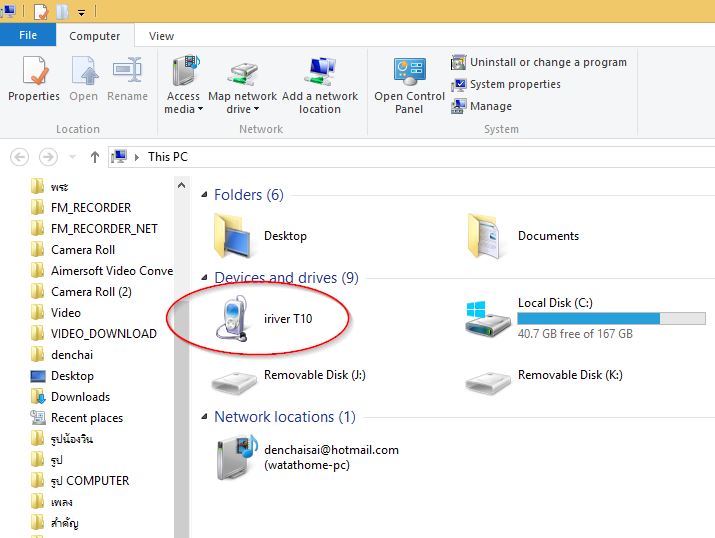The image size is (715, 538).
Task: Collapse the Folders group
Action: tap(204, 195)
